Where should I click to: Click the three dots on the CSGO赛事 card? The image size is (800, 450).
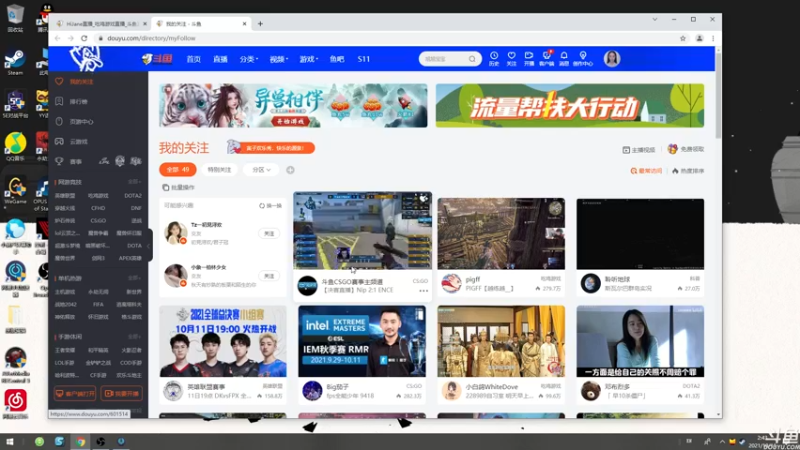[423, 291]
